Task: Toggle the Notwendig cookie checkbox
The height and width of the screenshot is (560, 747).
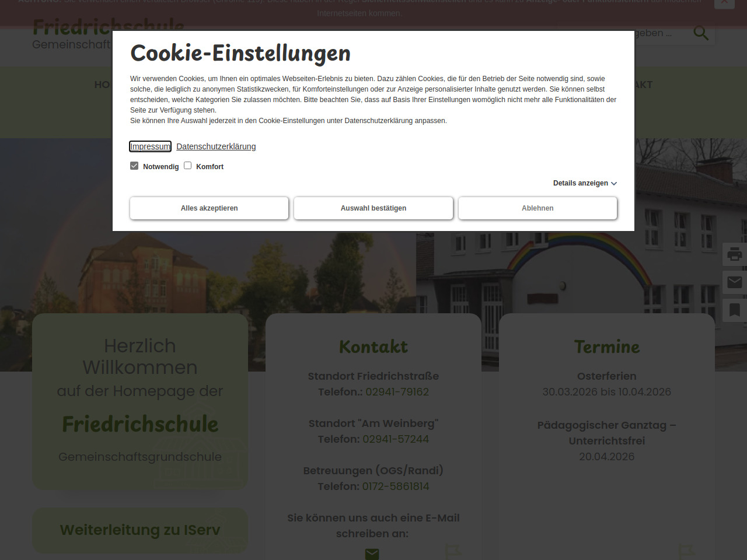Action: (134, 166)
